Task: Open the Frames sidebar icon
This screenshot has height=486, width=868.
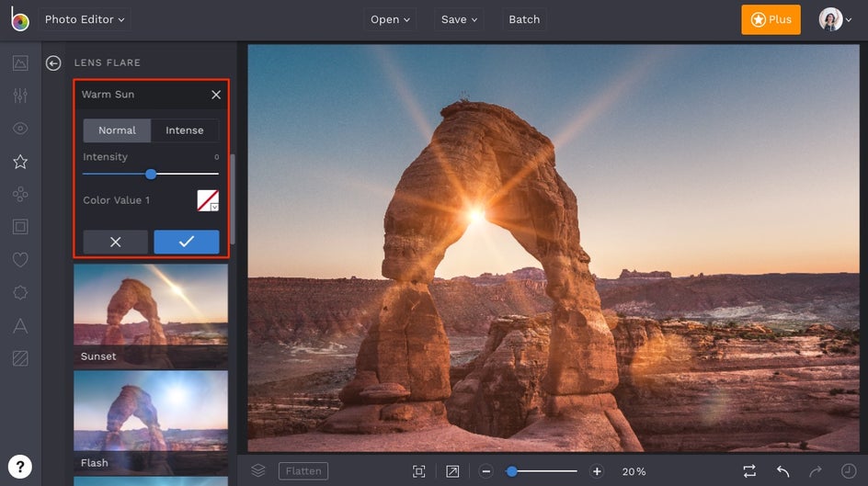Action: click(x=20, y=227)
